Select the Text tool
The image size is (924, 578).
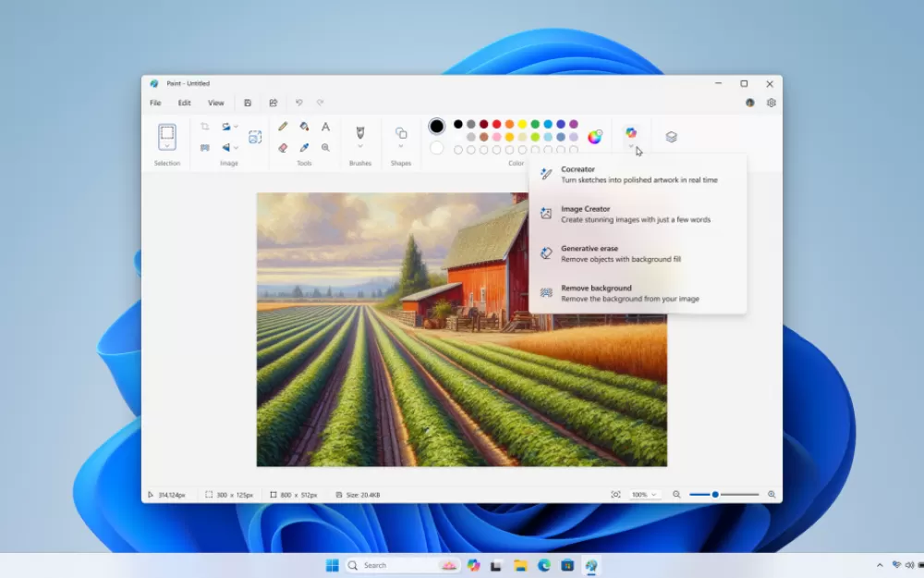[x=325, y=126]
